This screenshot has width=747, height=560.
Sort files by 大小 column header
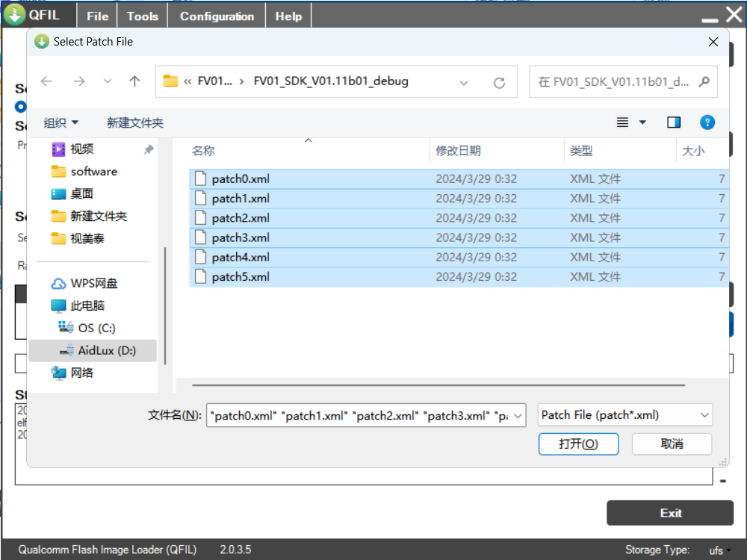[693, 151]
